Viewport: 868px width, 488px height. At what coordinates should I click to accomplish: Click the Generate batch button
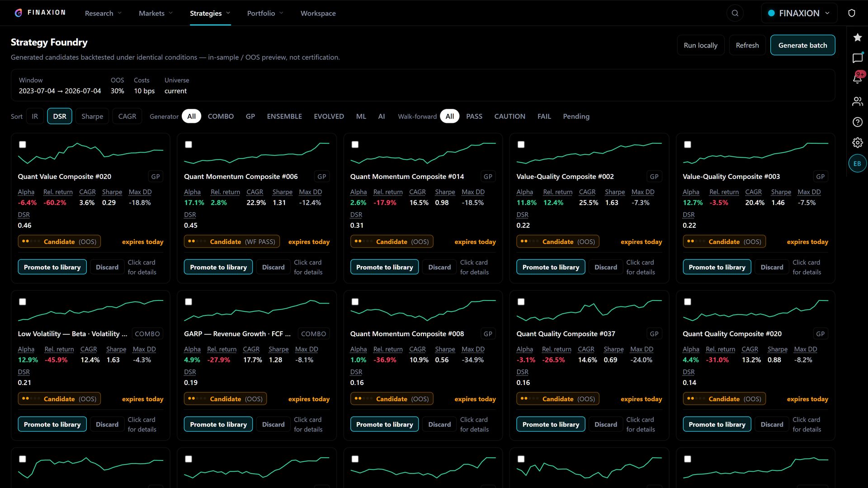click(802, 45)
